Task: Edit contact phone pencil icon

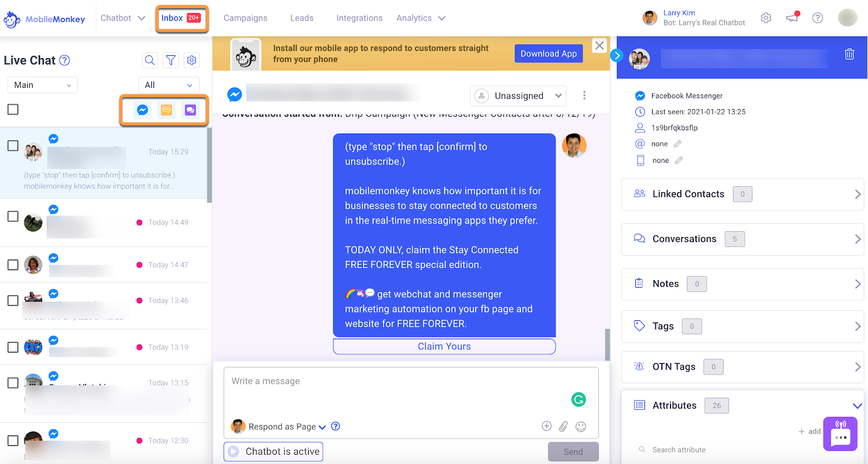Action: click(x=679, y=160)
